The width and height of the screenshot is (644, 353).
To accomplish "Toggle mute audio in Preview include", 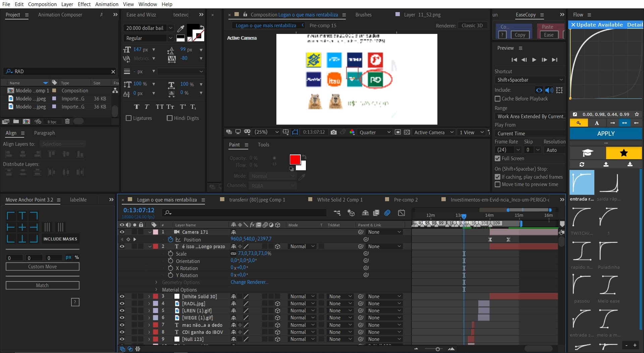I will 549,90.
